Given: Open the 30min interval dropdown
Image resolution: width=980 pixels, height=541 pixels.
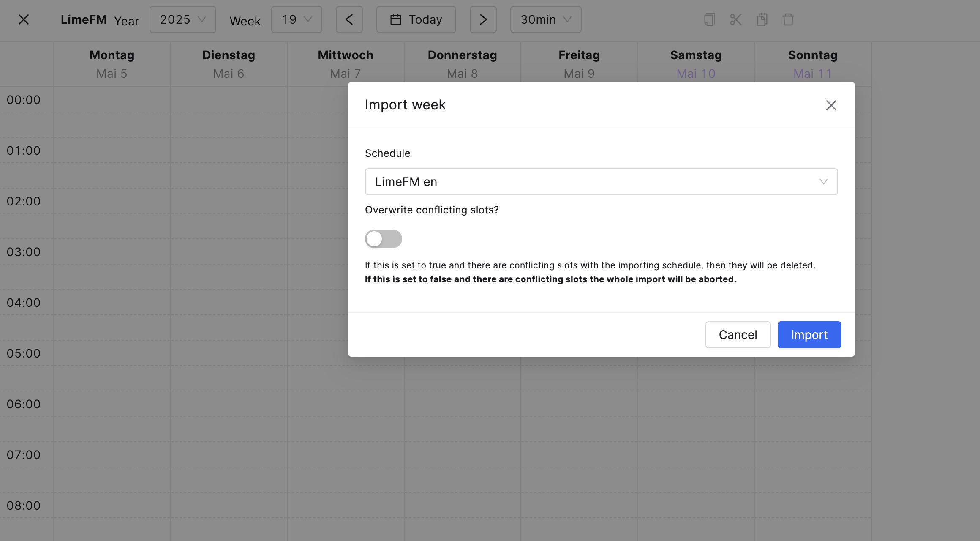Looking at the screenshot, I should [x=545, y=19].
